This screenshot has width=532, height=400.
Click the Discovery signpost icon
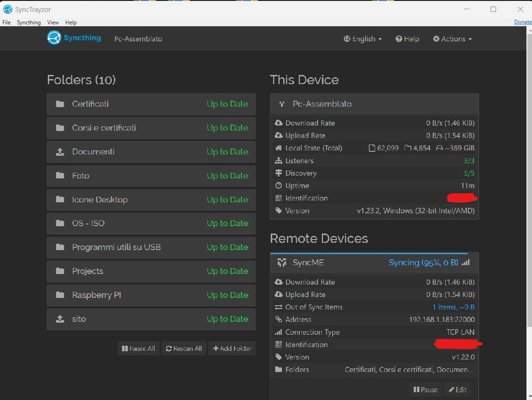point(278,173)
